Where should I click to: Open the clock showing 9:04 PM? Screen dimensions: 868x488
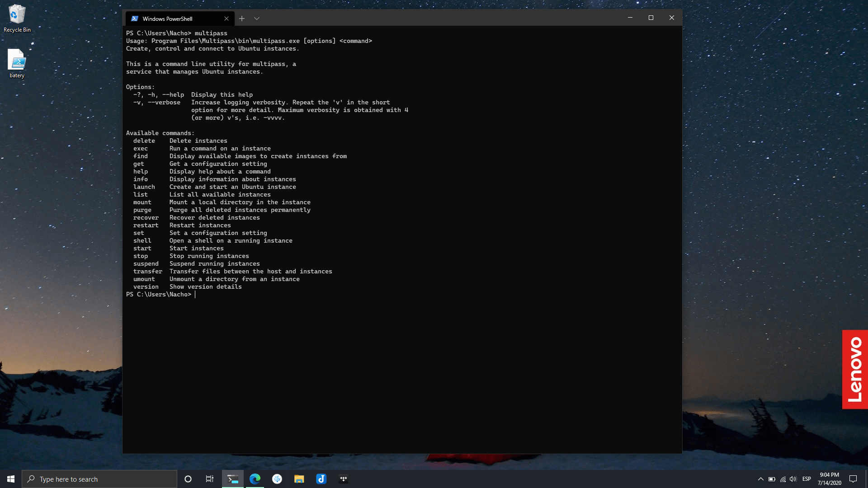point(829,479)
